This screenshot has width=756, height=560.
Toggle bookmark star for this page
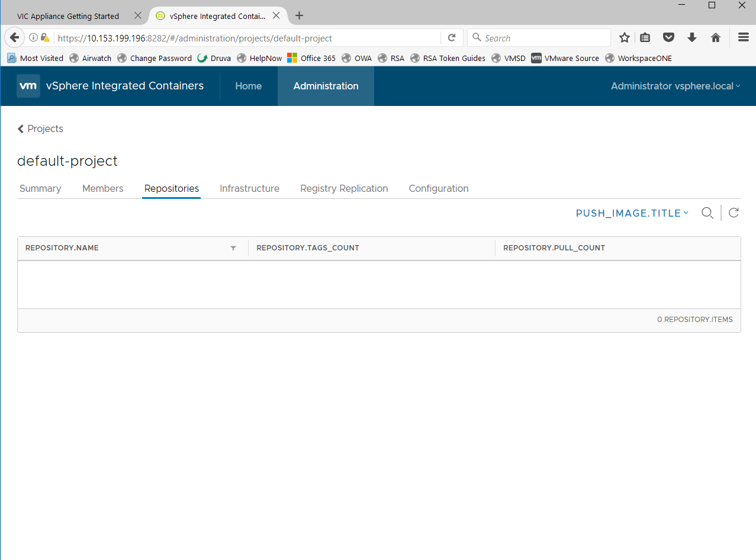pyautogui.click(x=624, y=37)
